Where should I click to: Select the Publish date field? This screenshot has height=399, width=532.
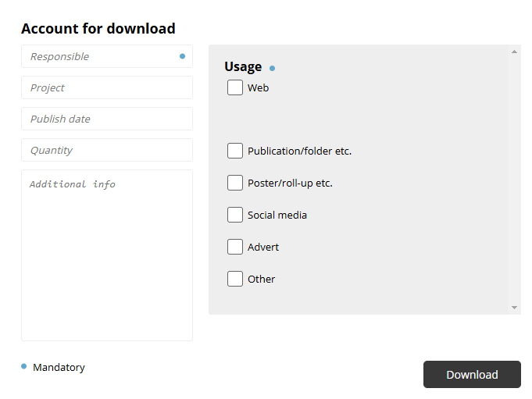[x=107, y=119]
